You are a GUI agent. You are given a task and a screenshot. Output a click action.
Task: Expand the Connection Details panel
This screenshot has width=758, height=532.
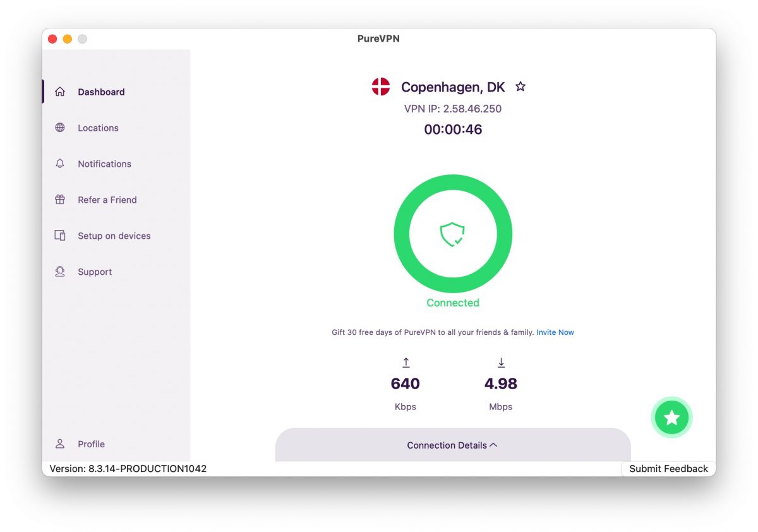click(453, 445)
